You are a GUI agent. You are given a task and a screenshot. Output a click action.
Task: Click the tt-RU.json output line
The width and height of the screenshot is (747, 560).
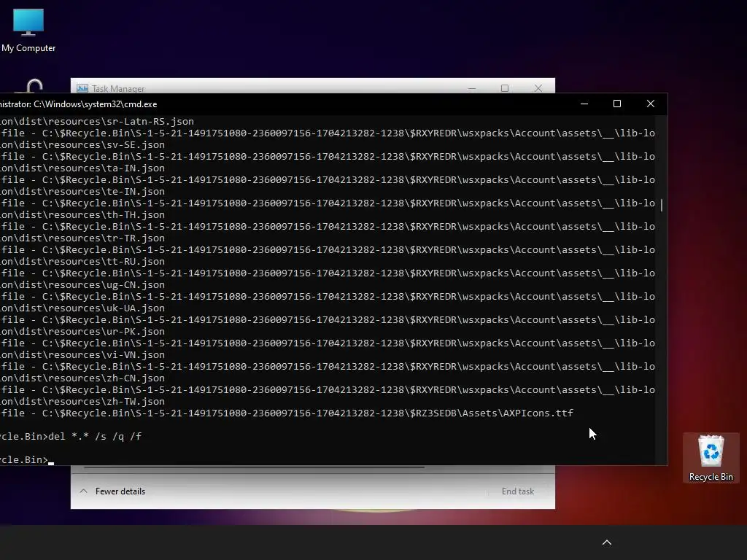(82, 262)
